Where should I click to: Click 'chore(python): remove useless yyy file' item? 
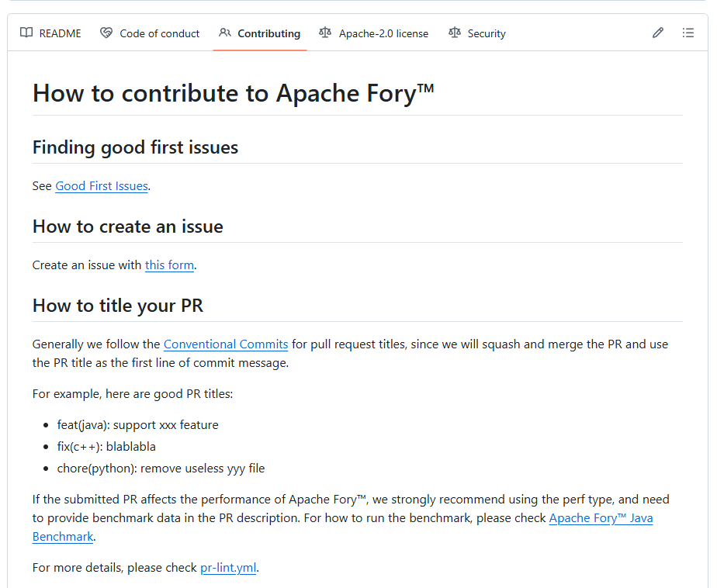(161, 469)
